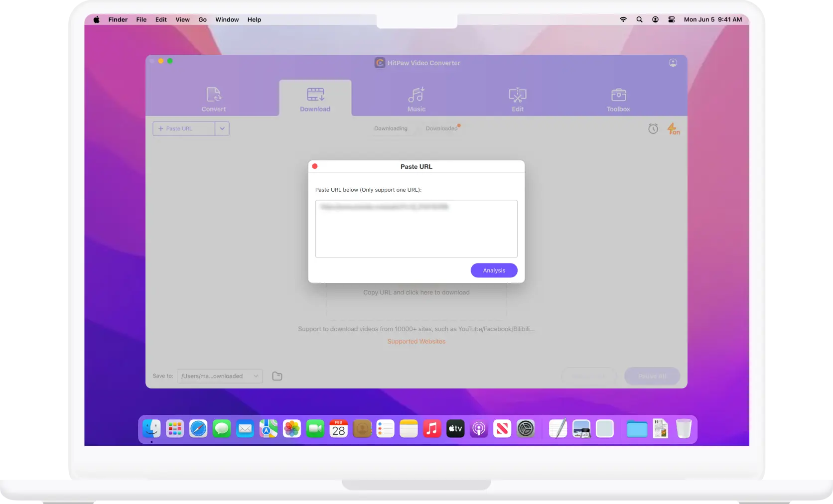Open Control Center icon
The width and height of the screenshot is (833, 504).
tap(672, 19)
